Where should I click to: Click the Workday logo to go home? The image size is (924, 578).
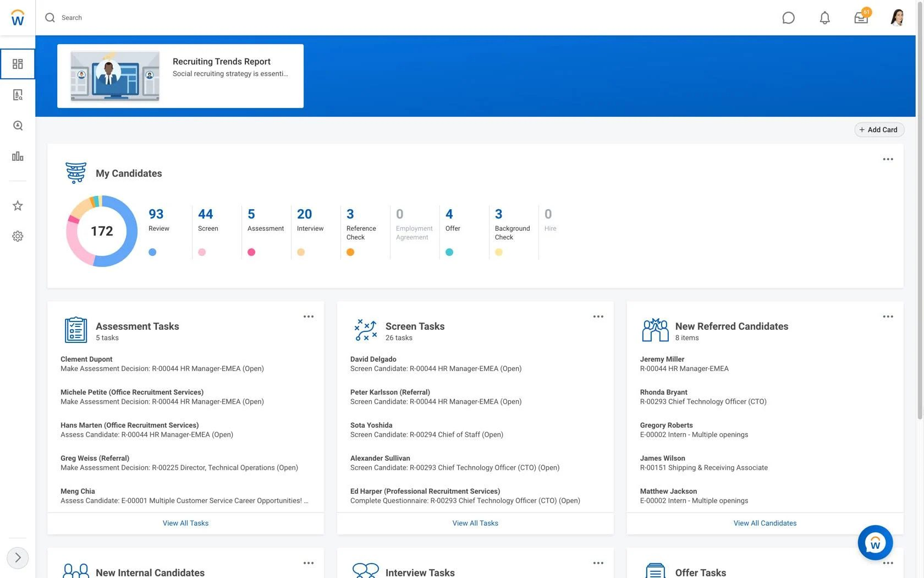click(x=17, y=17)
